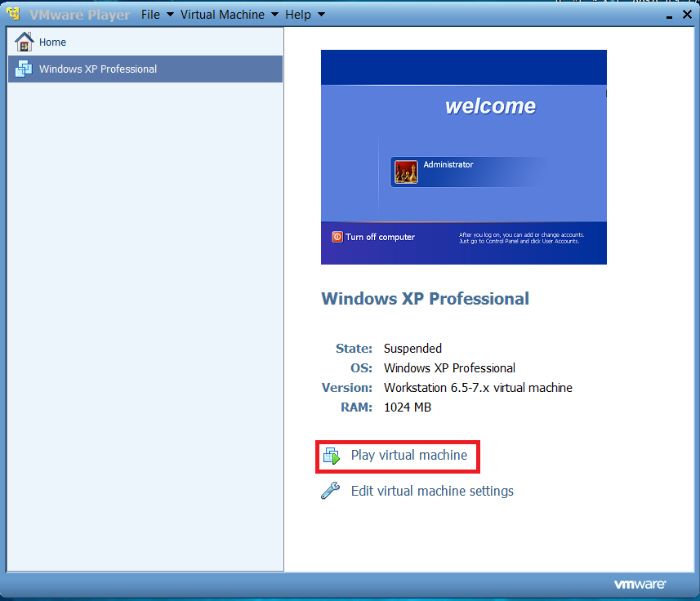Image resolution: width=700 pixels, height=601 pixels.
Task: Click the Windows XP Professional heading text
Action: pos(425,299)
